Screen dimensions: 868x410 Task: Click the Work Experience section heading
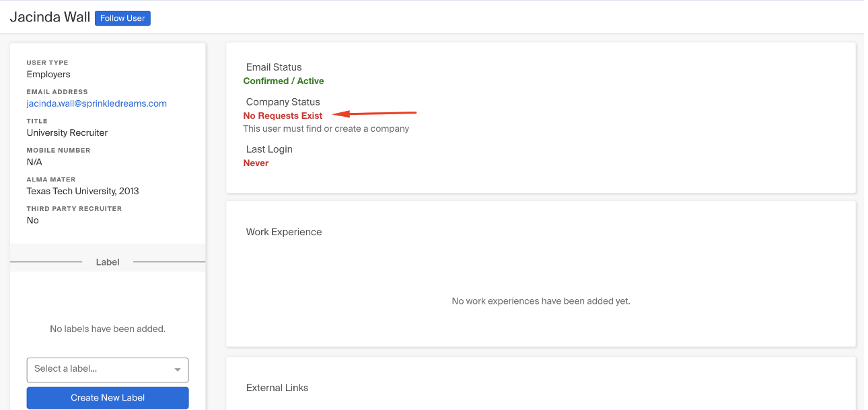pyautogui.click(x=284, y=232)
